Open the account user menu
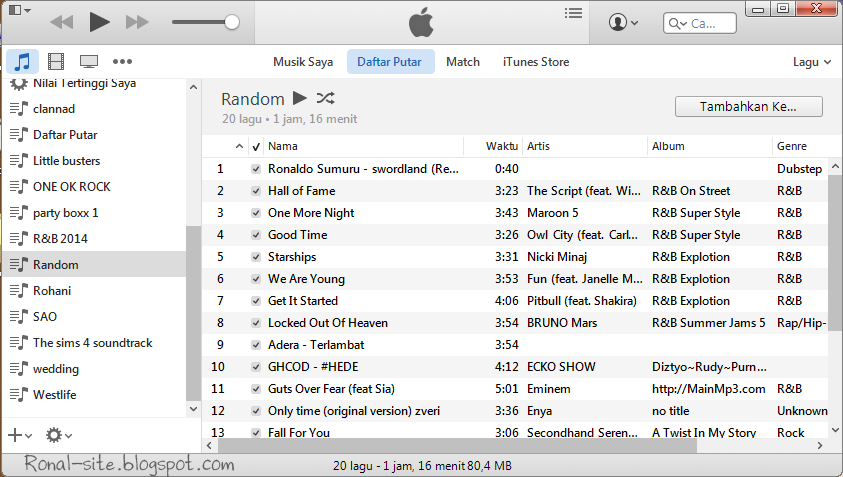Screen dimensions: 843x477 pos(623,23)
